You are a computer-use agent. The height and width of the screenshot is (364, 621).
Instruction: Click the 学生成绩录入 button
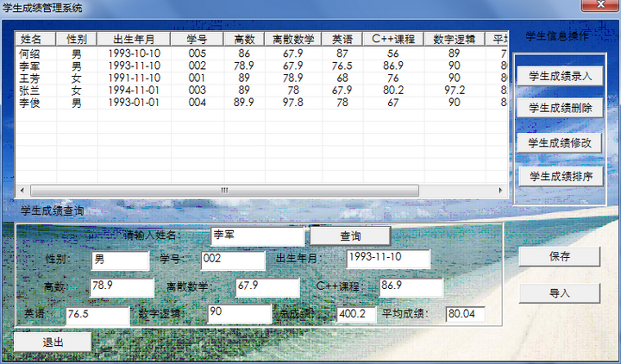coord(560,76)
